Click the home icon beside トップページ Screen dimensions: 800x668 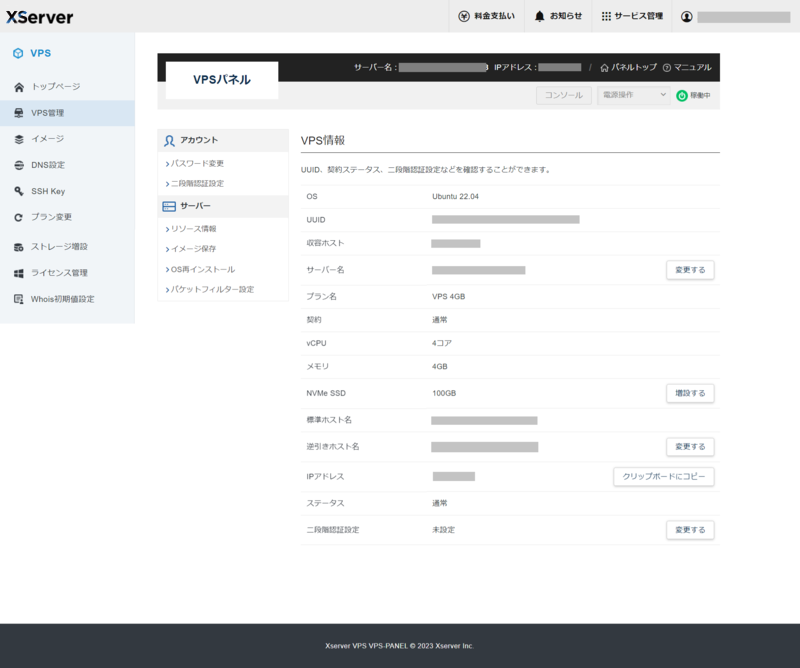(19, 87)
